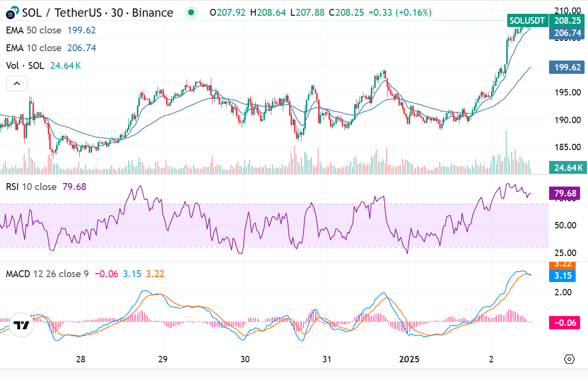Open chart settings hexagon icon
Viewport: 588px width, 381px height.
(569, 359)
